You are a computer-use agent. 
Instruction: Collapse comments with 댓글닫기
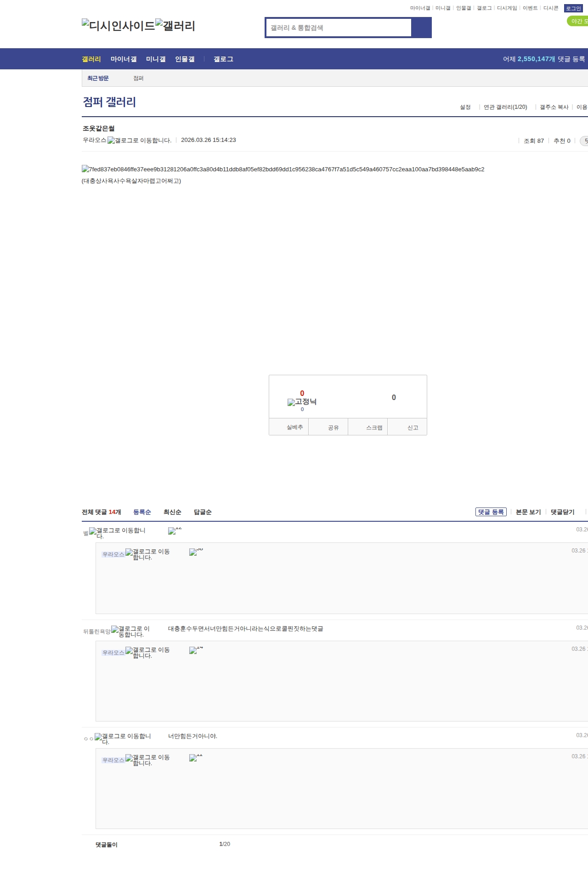563,512
